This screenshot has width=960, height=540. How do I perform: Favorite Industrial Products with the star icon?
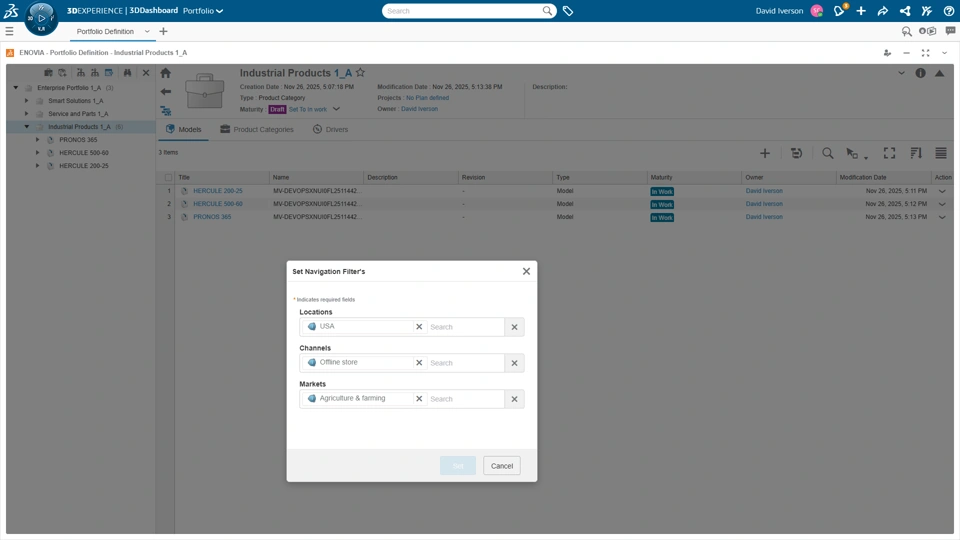click(361, 73)
